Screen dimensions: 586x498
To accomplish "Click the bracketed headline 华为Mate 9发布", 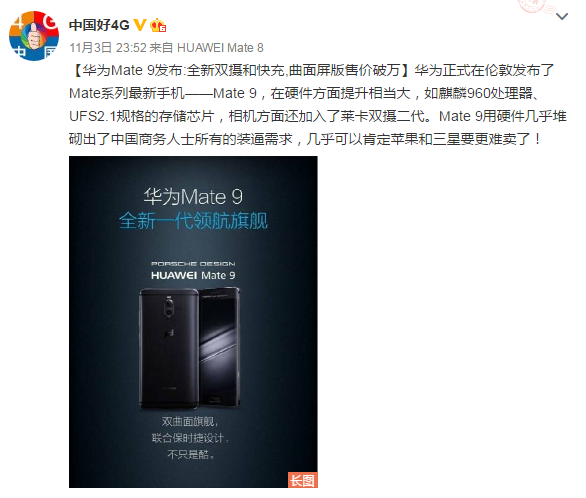I will [x=132, y=70].
